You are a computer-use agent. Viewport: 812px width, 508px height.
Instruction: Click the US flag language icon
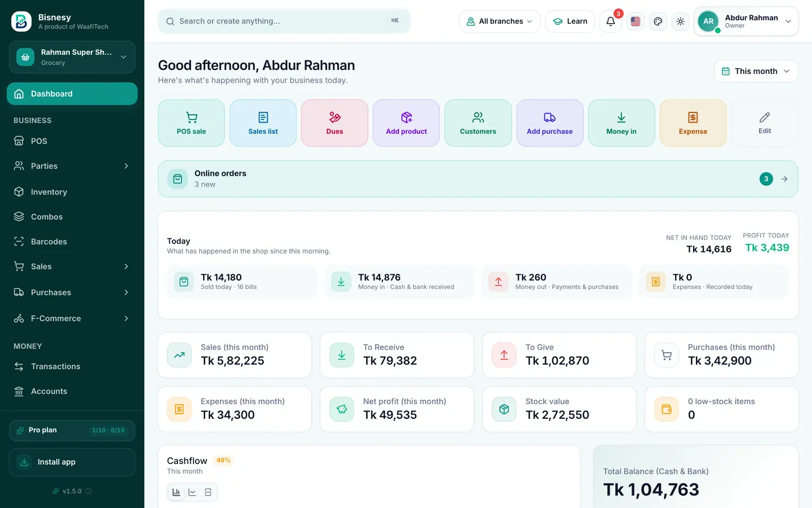tap(636, 21)
